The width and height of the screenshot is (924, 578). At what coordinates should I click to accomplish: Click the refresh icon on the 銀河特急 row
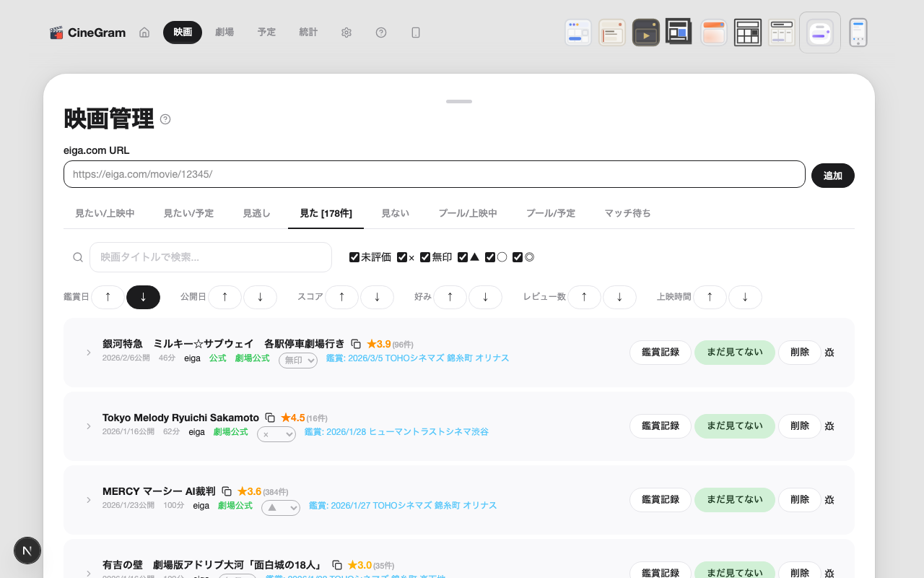pos(829,353)
